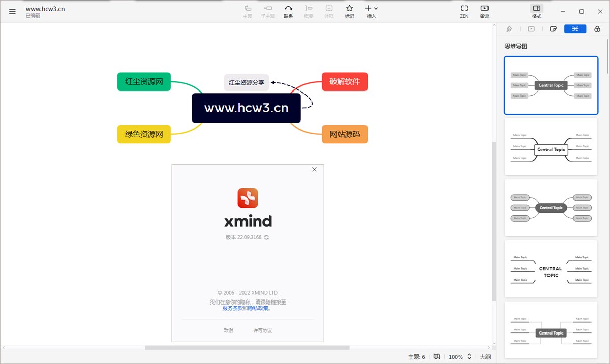The width and height of the screenshot is (610, 364).
Task: Click 致谢 acknowledgements button
Action: click(228, 330)
